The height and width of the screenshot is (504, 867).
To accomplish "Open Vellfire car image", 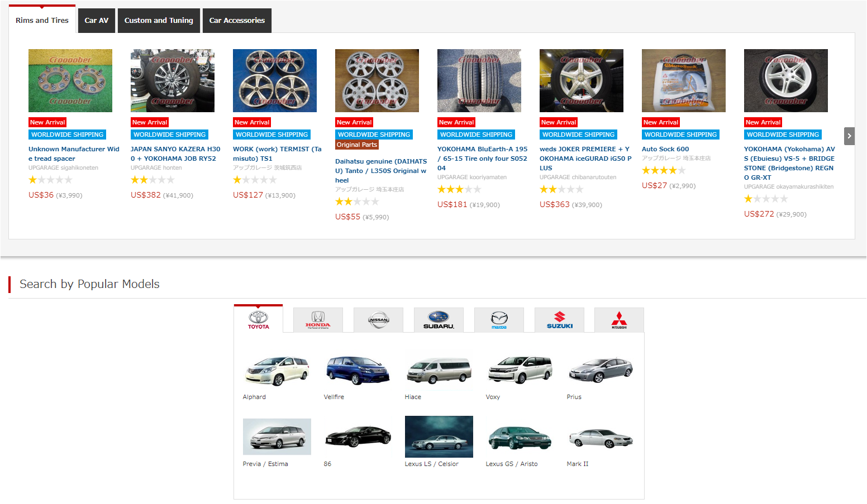I will pyautogui.click(x=358, y=371).
